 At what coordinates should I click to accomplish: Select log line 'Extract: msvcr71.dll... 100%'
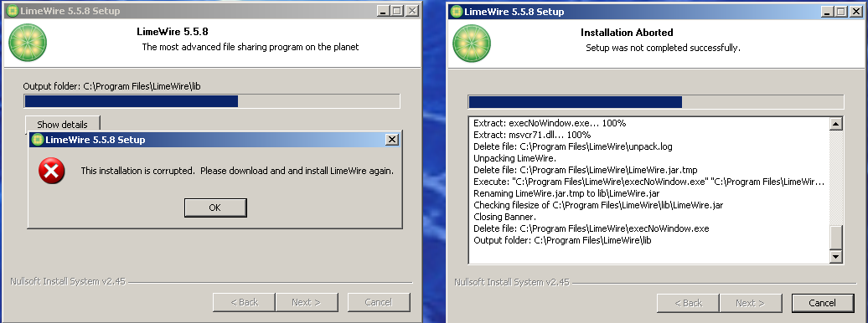tap(532, 135)
